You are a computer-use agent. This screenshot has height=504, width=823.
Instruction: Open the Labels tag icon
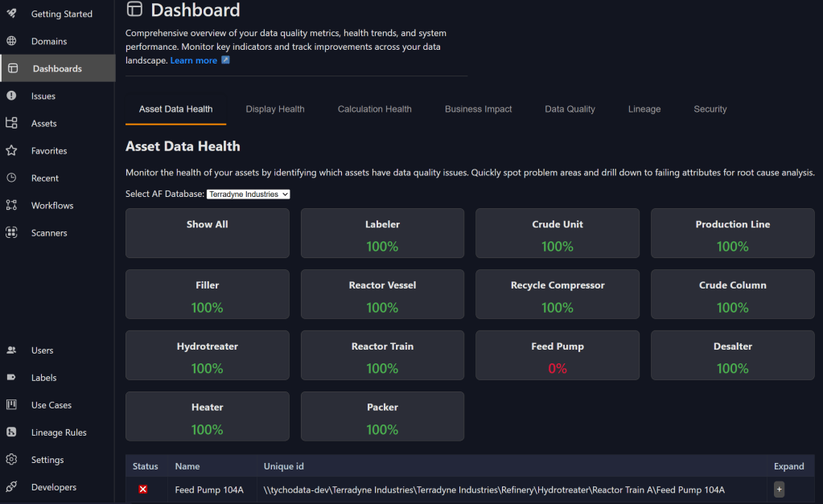(x=11, y=378)
